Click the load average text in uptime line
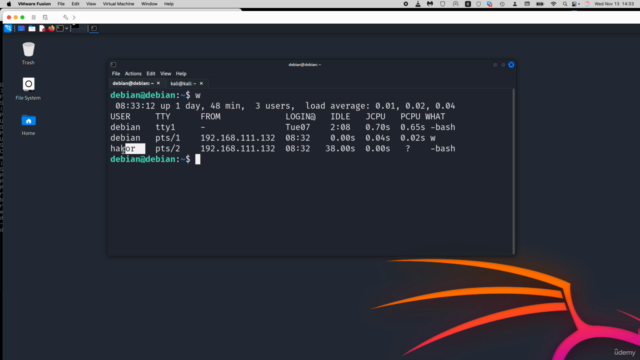Image resolution: width=640 pixels, height=360 pixels. pos(380,106)
